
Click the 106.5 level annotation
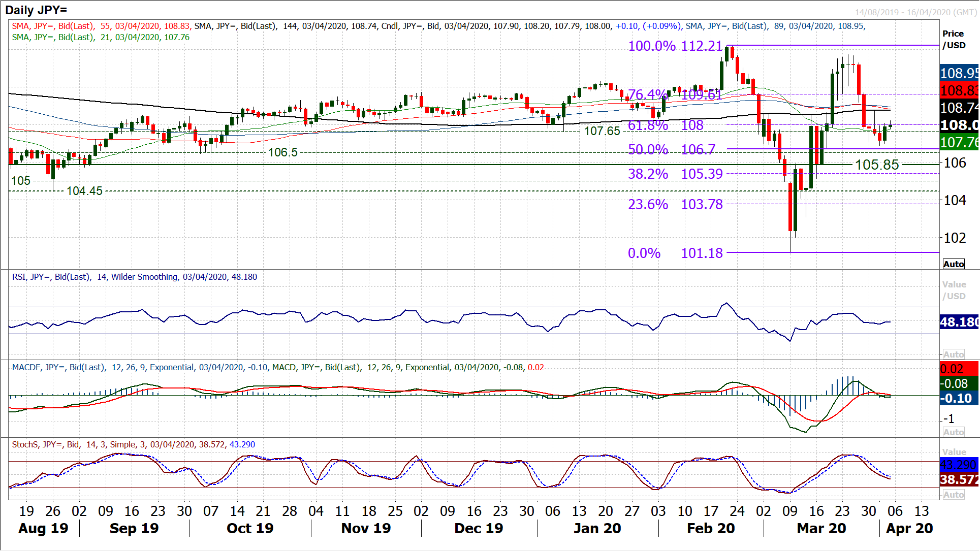pyautogui.click(x=283, y=152)
